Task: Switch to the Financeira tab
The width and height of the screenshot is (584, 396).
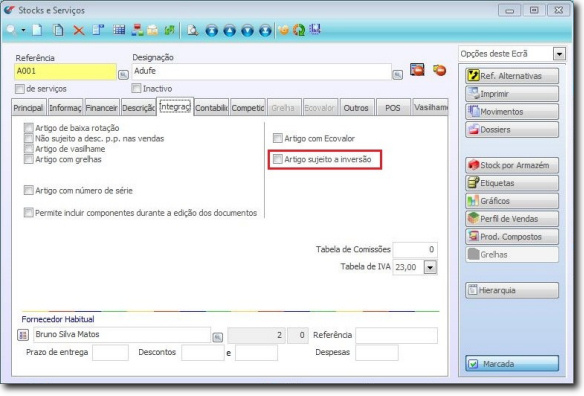Action: click(x=102, y=108)
